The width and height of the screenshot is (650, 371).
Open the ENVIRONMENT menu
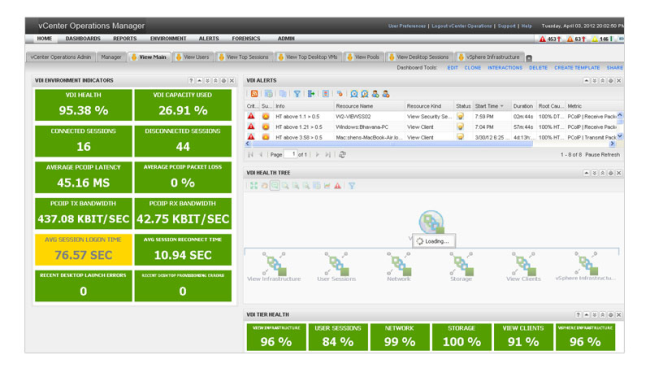coord(168,39)
